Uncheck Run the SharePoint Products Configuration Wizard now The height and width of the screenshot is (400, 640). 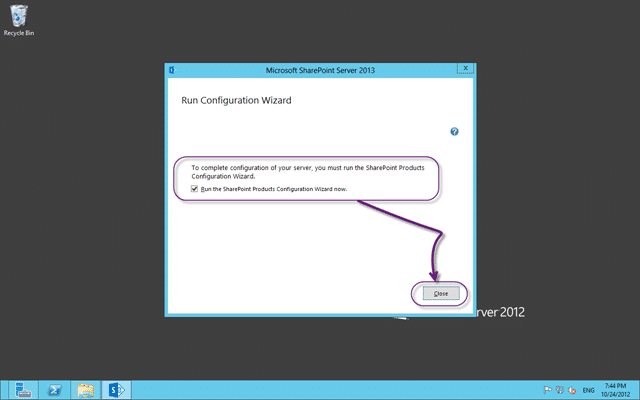(x=194, y=189)
